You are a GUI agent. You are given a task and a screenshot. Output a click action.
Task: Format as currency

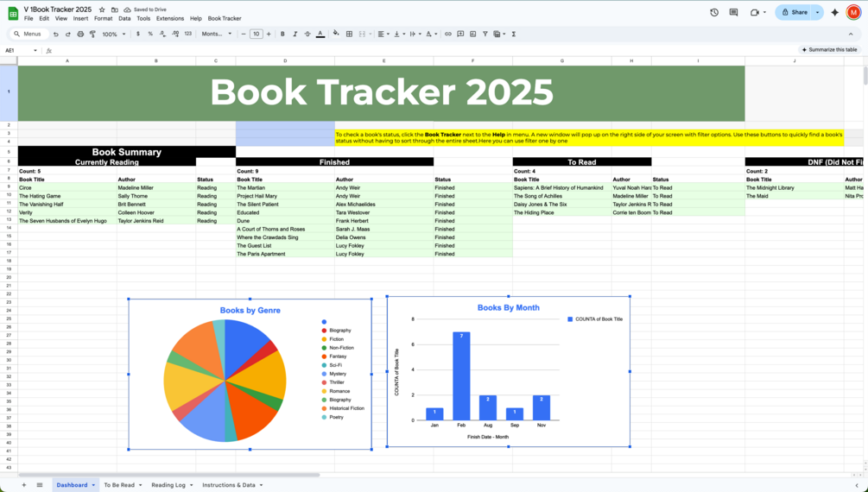[x=138, y=34]
